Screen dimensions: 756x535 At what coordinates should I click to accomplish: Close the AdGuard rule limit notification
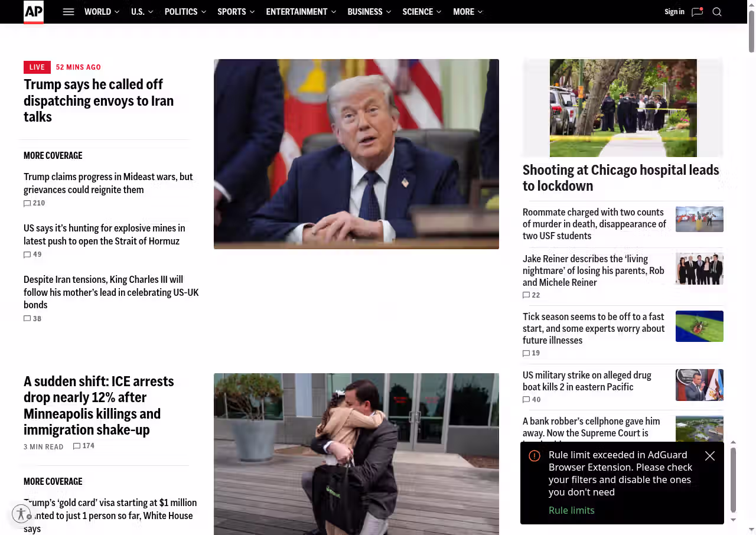pos(710,456)
